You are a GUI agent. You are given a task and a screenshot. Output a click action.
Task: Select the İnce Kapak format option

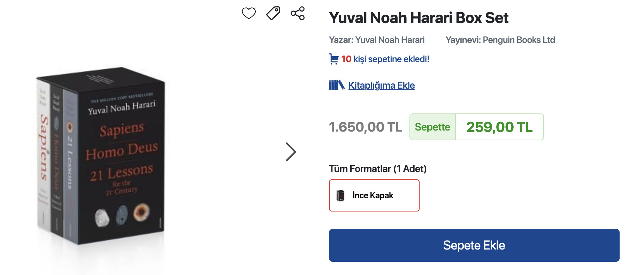[x=374, y=195]
